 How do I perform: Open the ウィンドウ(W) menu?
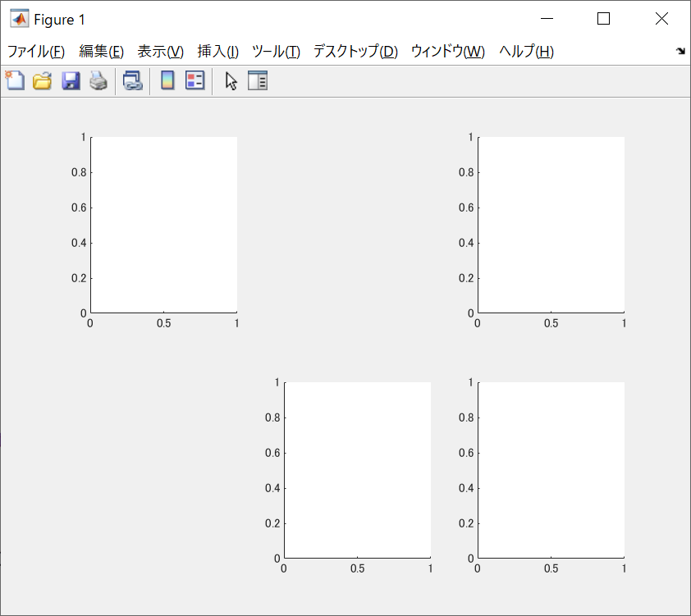point(448,52)
